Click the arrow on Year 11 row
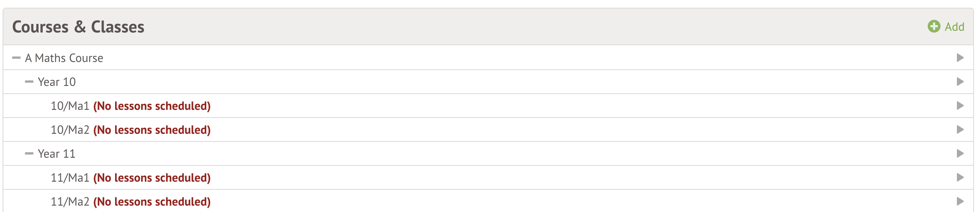Viewport: 980px width, 212px height. [960, 153]
